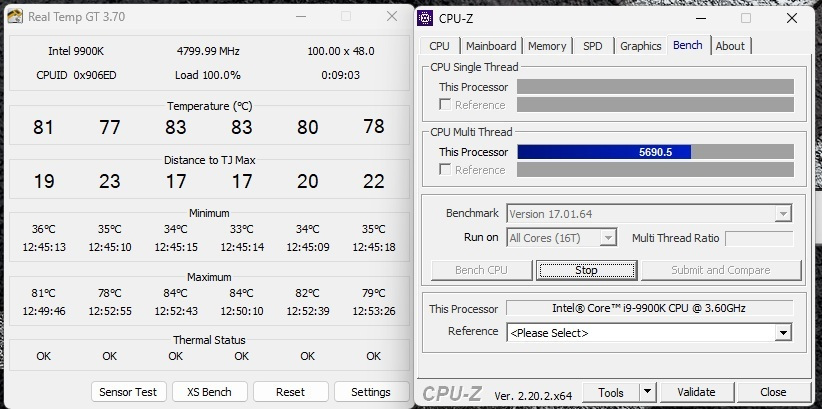Click the 0:09:03 elapsed time
Screen dimensions: 822x409
tap(341, 76)
